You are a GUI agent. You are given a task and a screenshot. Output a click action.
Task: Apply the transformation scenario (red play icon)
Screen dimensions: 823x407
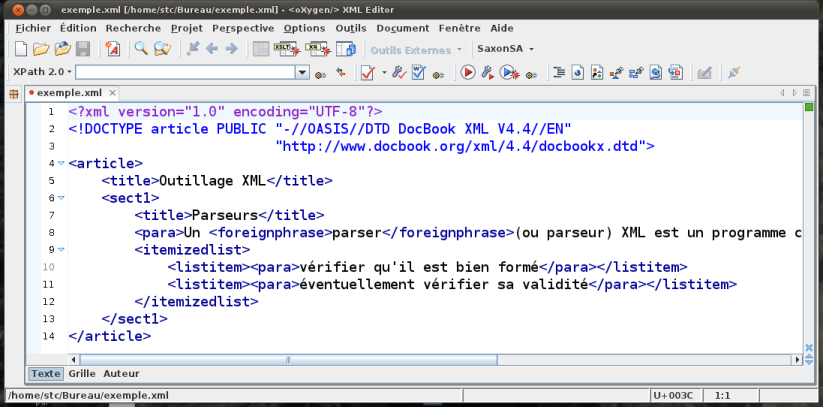tap(467, 72)
